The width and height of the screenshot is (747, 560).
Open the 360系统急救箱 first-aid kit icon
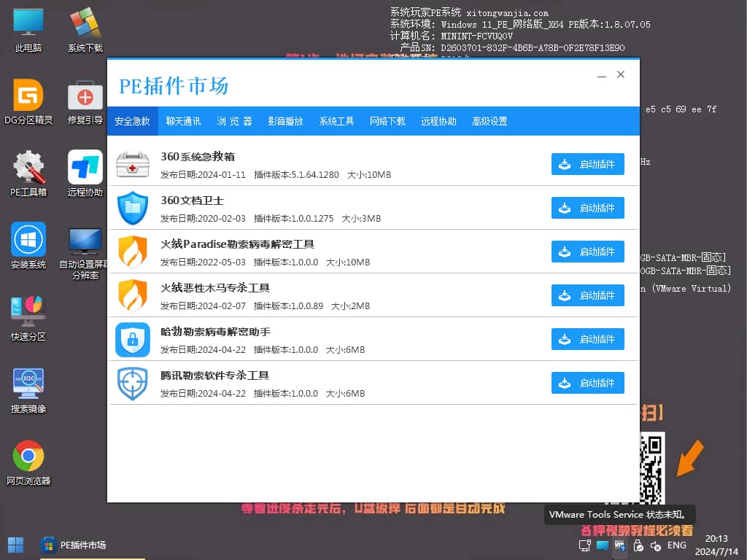click(132, 164)
